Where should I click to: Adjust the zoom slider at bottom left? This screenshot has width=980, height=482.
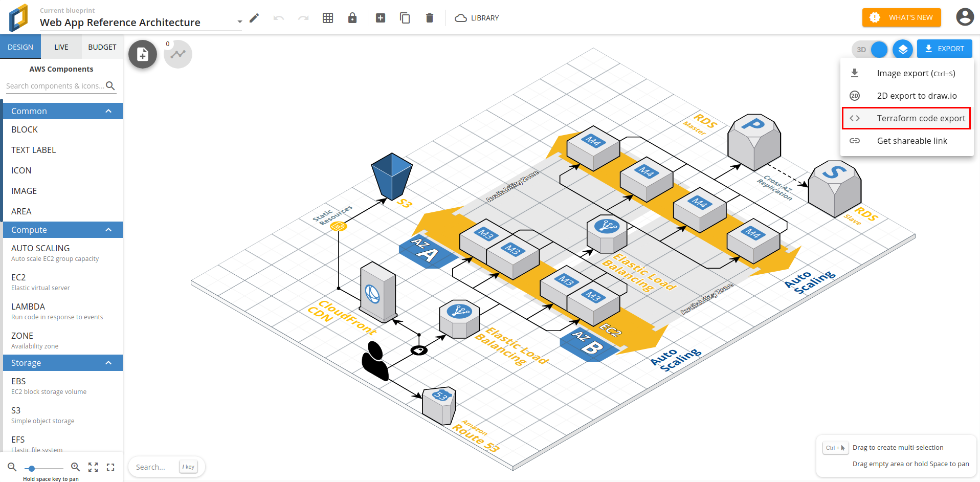(x=32, y=468)
